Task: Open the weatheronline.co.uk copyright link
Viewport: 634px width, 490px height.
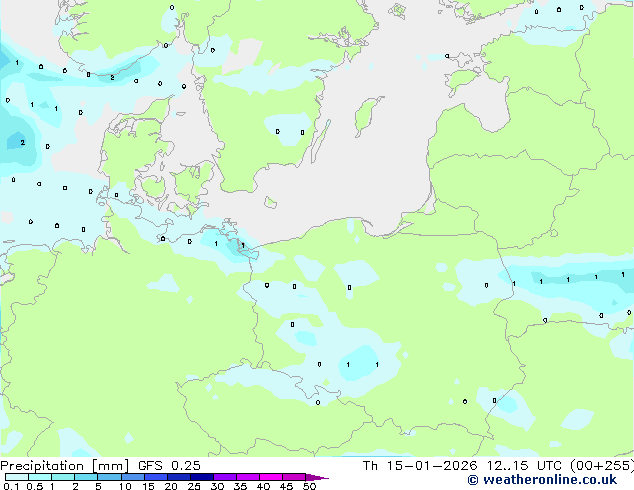Action: point(542,480)
